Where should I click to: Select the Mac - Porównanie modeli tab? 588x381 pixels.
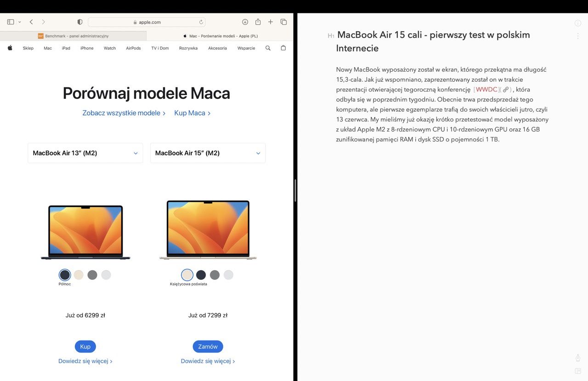coord(220,36)
